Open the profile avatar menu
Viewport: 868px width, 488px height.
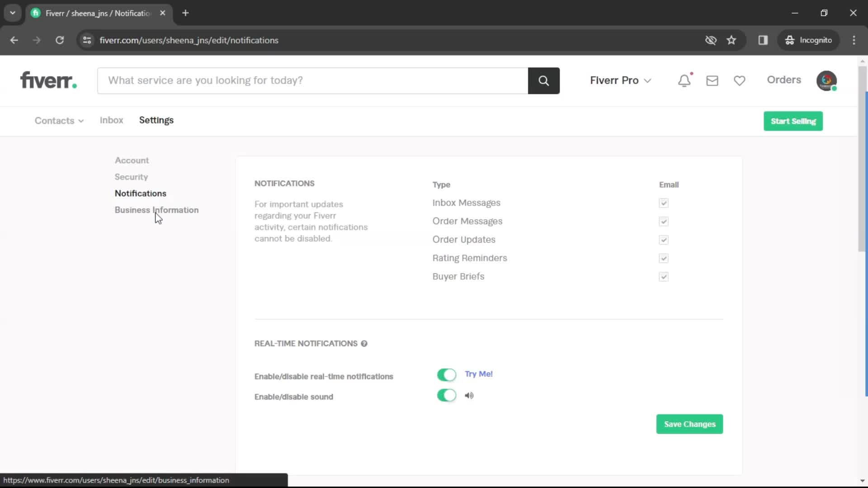[x=827, y=80]
